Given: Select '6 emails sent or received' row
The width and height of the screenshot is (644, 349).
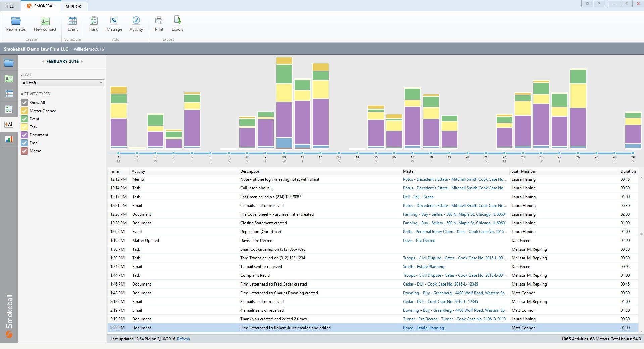Looking at the screenshot, I should (373, 205).
